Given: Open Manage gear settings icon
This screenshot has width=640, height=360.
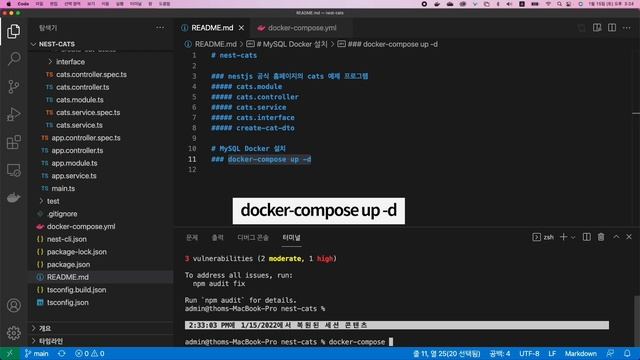Looking at the screenshot, I should (13, 333).
